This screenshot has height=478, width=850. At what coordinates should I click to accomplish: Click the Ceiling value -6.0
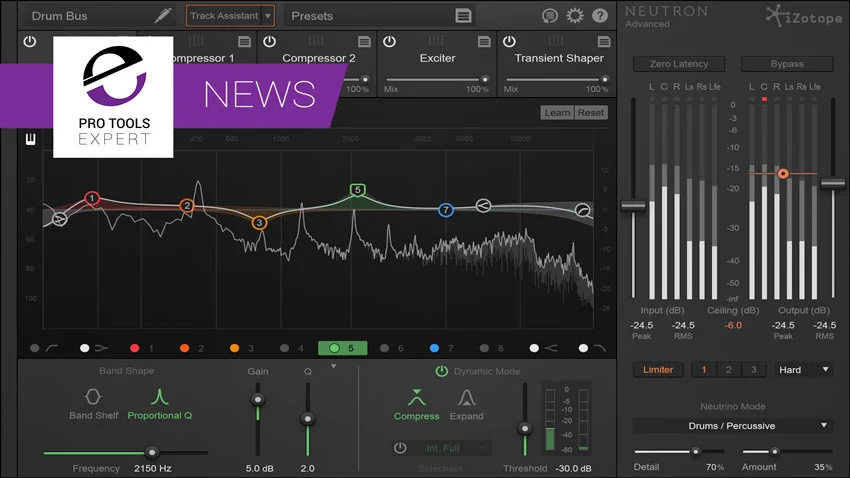pos(733,325)
